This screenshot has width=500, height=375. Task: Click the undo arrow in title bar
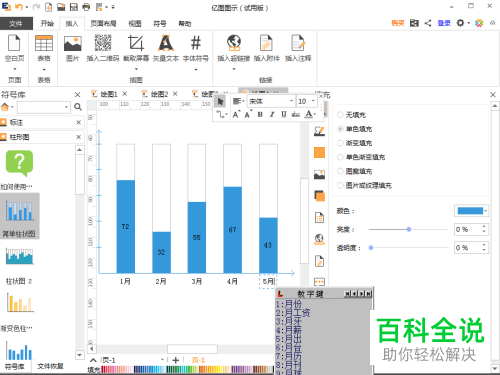tap(19, 7)
